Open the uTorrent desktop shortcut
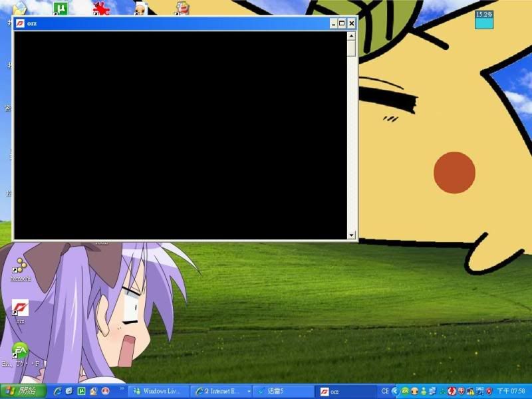532x399 pixels. pos(61,8)
